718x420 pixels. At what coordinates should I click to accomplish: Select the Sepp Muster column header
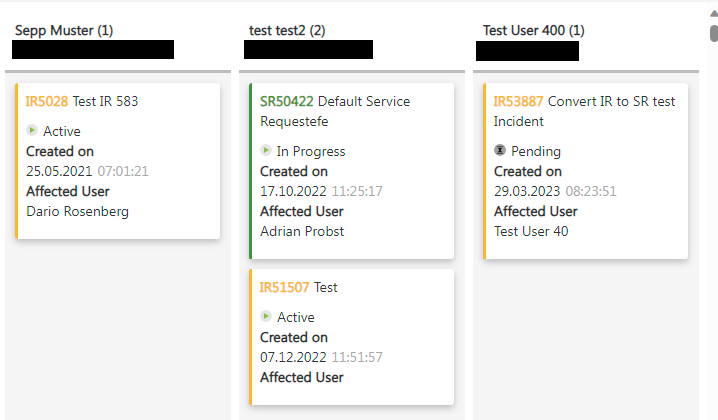[x=63, y=31]
